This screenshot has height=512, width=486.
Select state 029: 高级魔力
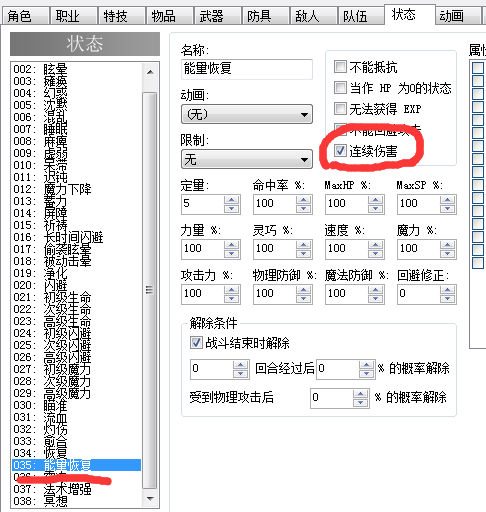[x=76, y=393]
